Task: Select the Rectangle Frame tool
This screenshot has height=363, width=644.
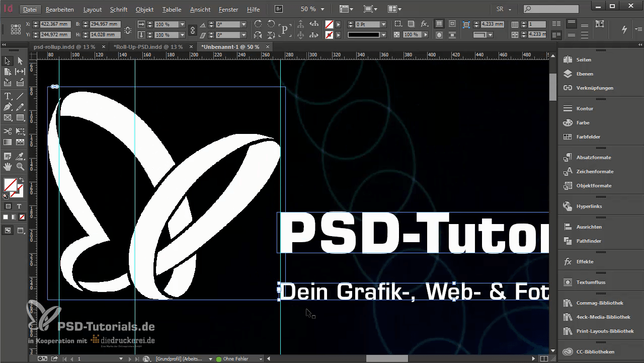Action: click(x=8, y=118)
